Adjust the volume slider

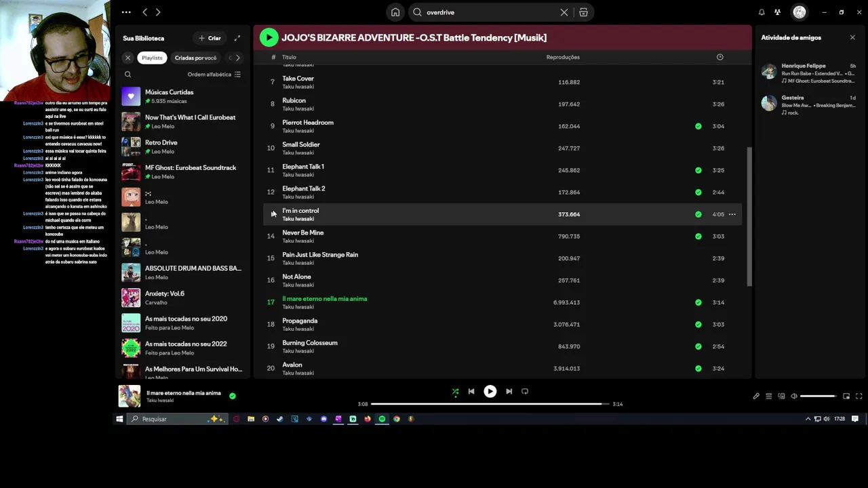point(818,396)
